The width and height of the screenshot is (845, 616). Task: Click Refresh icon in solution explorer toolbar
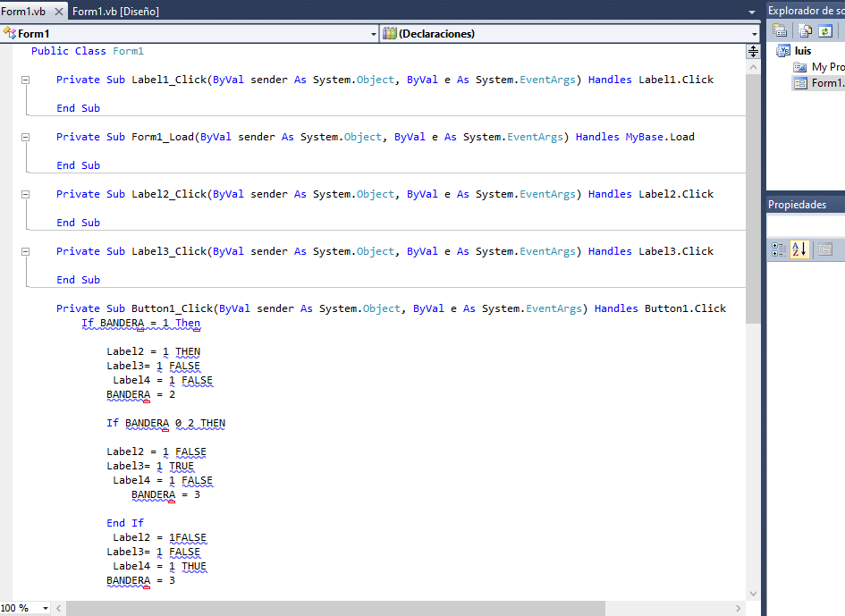pyautogui.click(x=825, y=31)
